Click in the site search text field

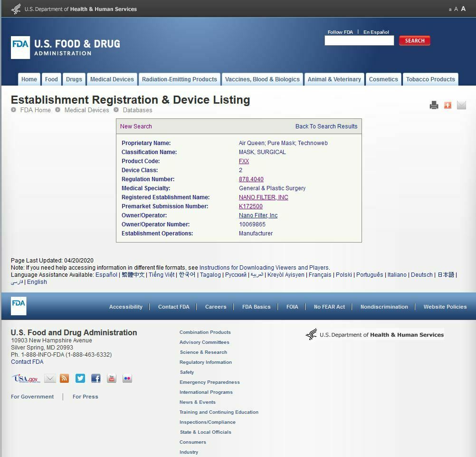[x=359, y=41]
